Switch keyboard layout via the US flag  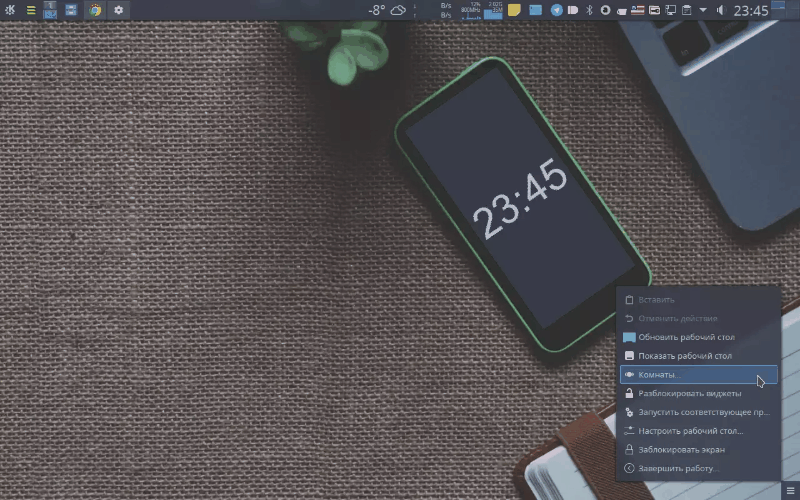pos(637,10)
